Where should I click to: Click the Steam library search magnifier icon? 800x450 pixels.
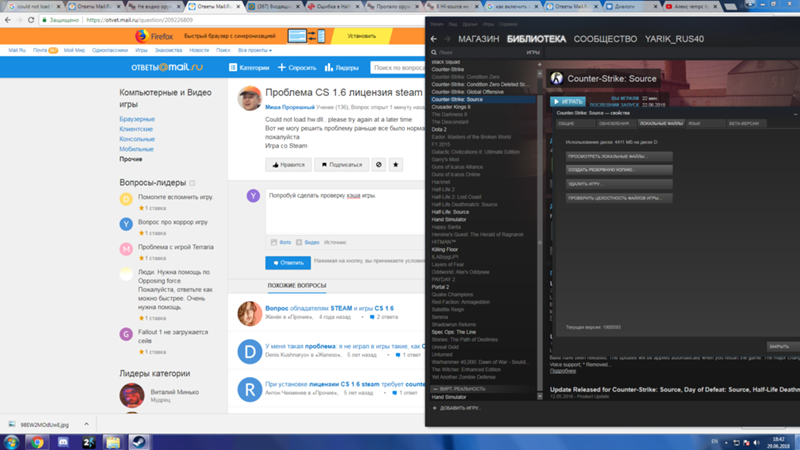pos(434,52)
